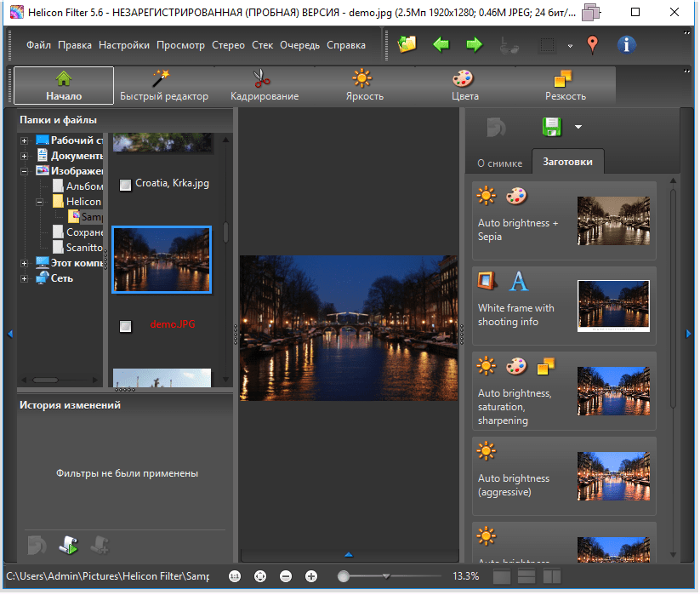Open the Кадрирование tab
Viewport: 700px width, 595px height.
click(x=265, y=85)
